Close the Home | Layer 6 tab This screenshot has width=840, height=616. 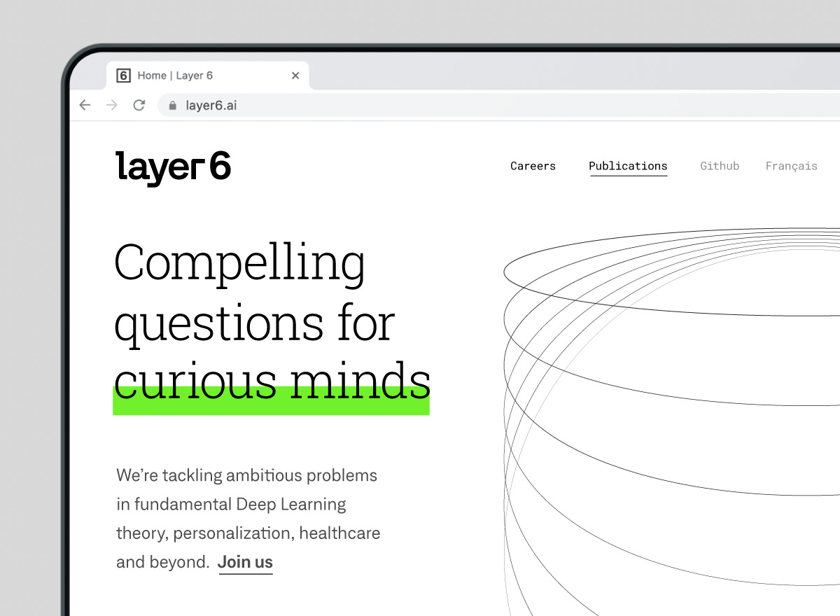tap(295, 76)
